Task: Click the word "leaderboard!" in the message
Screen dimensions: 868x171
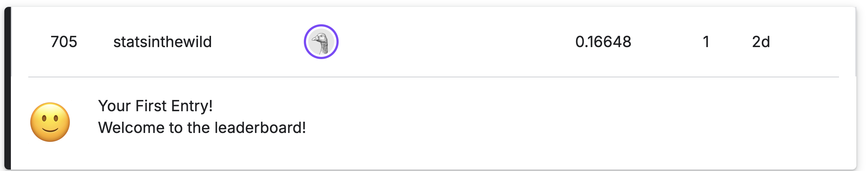Action: (x=260, y=128)
